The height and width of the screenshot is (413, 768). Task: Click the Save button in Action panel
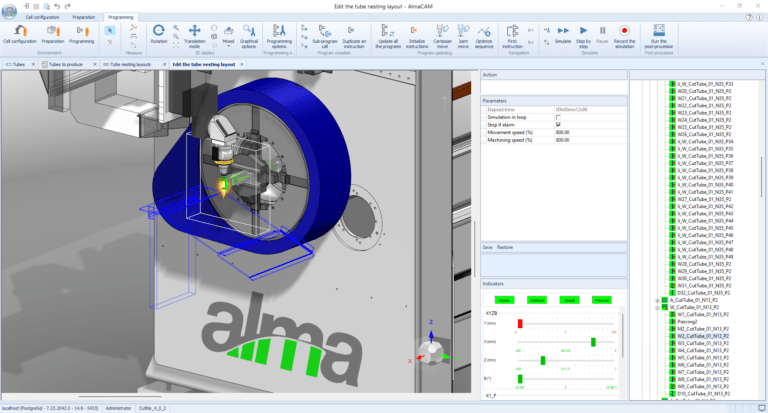pos(487,246)
